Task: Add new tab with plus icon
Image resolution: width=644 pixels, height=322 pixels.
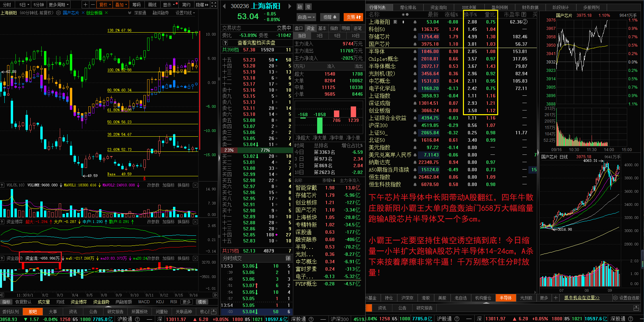Action: coord(556,298)
